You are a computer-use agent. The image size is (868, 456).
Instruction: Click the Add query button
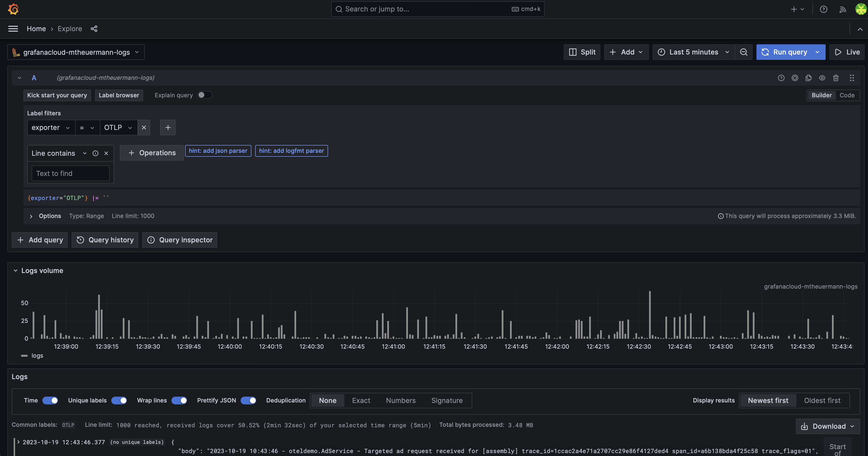(40, 240)
